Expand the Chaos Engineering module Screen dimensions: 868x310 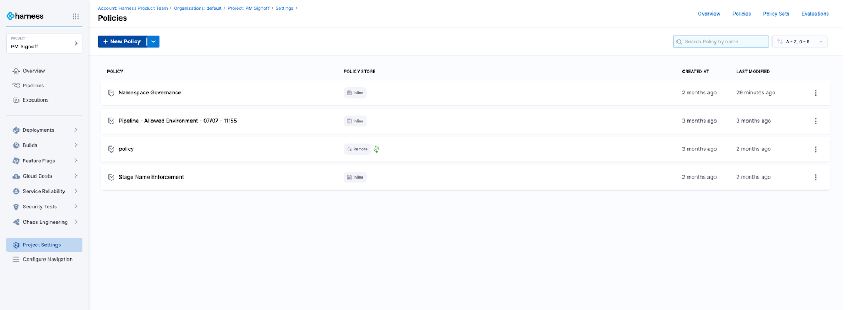(44, 222)
